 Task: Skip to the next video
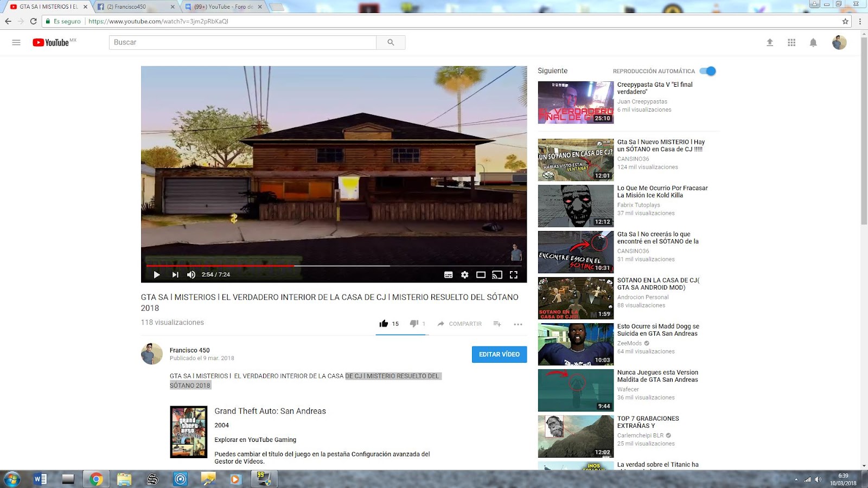175,275
